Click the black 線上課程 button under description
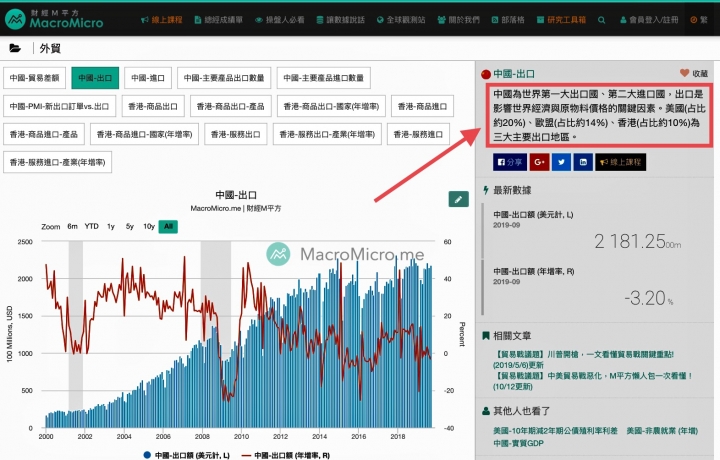The image size is (720, 460). (620, 162)
